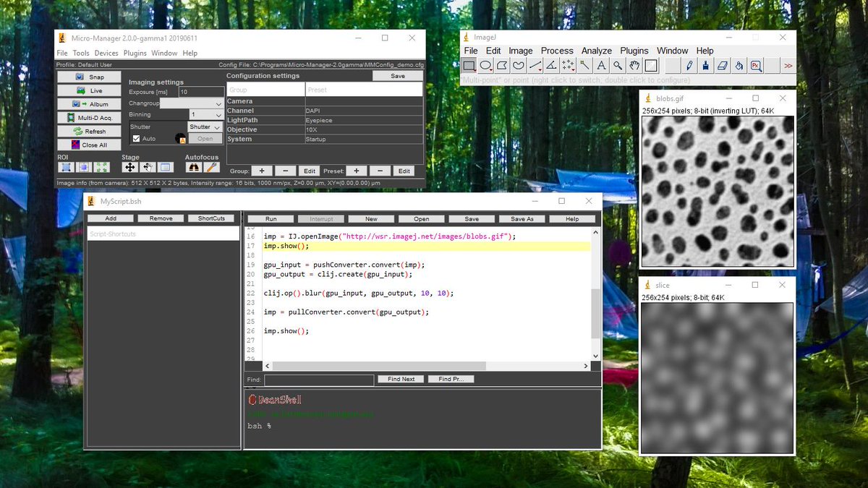Select the Rectangle selection tool in ImageJ
868x488 pixels.
471,65
